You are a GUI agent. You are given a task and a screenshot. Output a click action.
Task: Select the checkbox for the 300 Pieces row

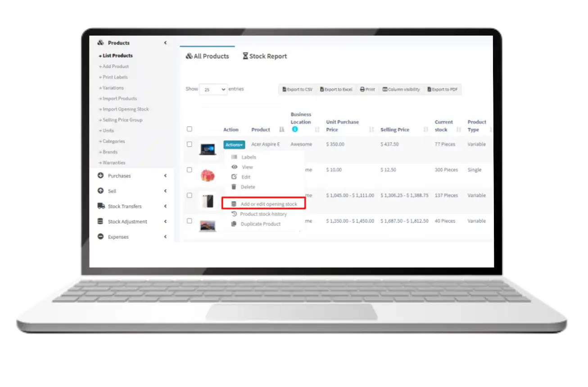[190, 170]
